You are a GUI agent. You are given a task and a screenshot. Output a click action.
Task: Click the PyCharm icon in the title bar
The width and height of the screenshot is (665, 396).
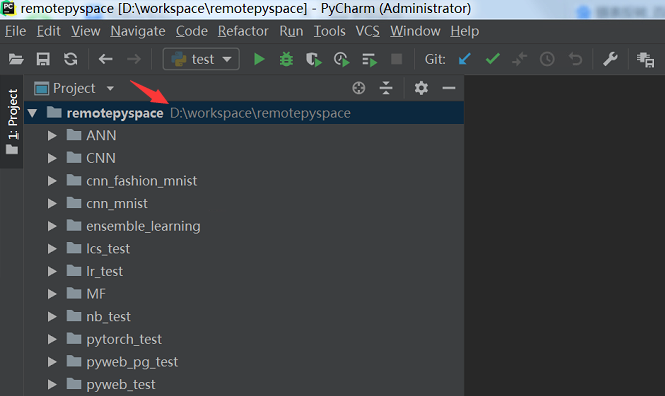click(8, 8)
